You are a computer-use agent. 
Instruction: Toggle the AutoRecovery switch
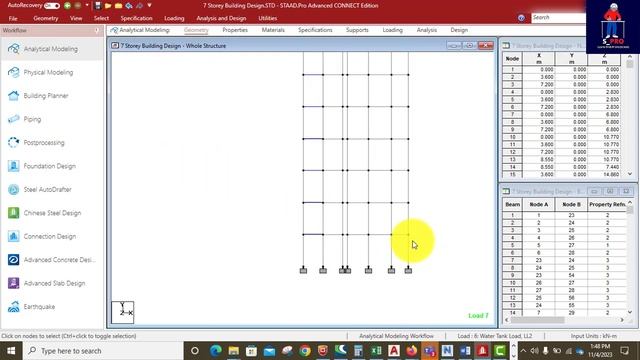(x=52, y=6)
